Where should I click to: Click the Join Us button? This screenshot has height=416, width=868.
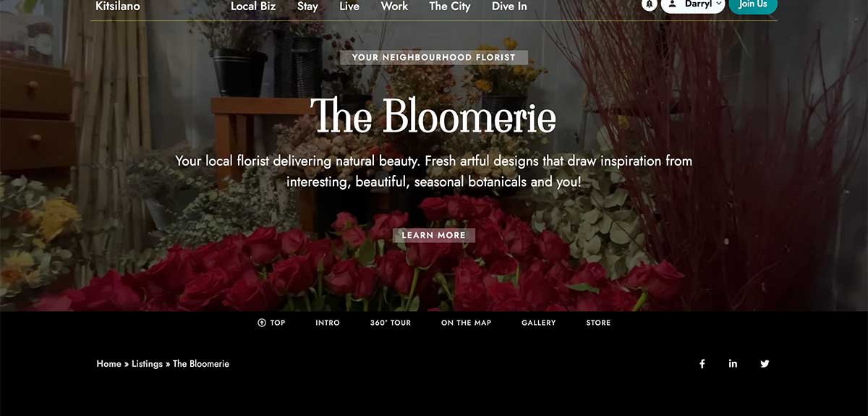coord(753,5)
